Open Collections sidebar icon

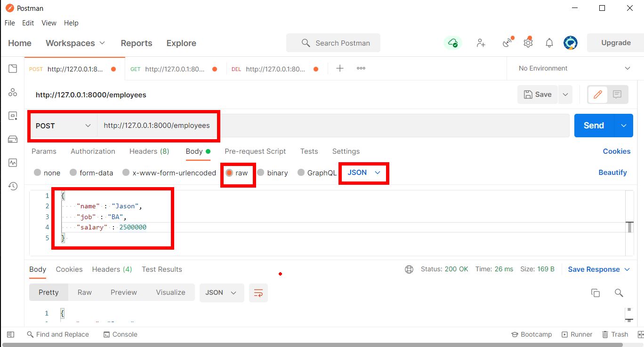tap(13, 69)
